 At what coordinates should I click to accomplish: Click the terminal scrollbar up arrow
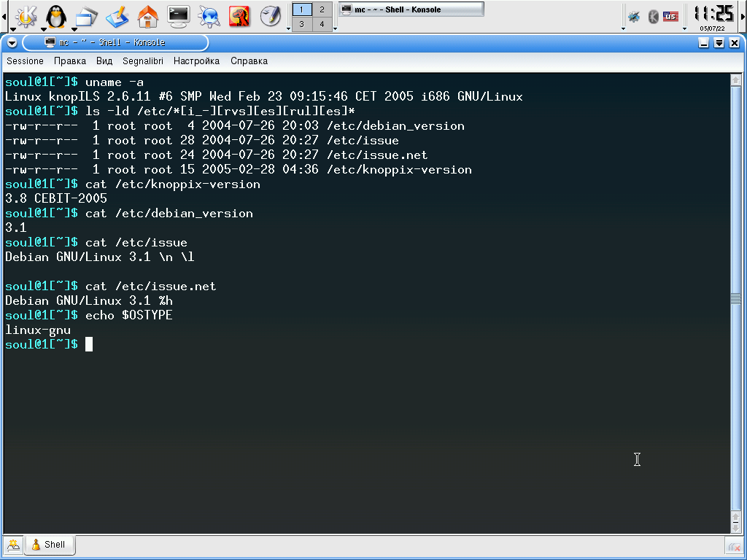click(735, 80)
